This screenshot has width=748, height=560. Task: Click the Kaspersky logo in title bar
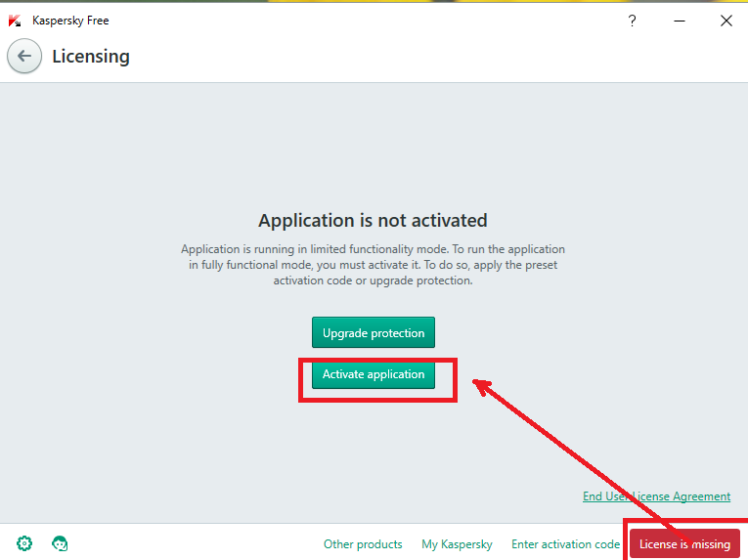pos(15,21)
